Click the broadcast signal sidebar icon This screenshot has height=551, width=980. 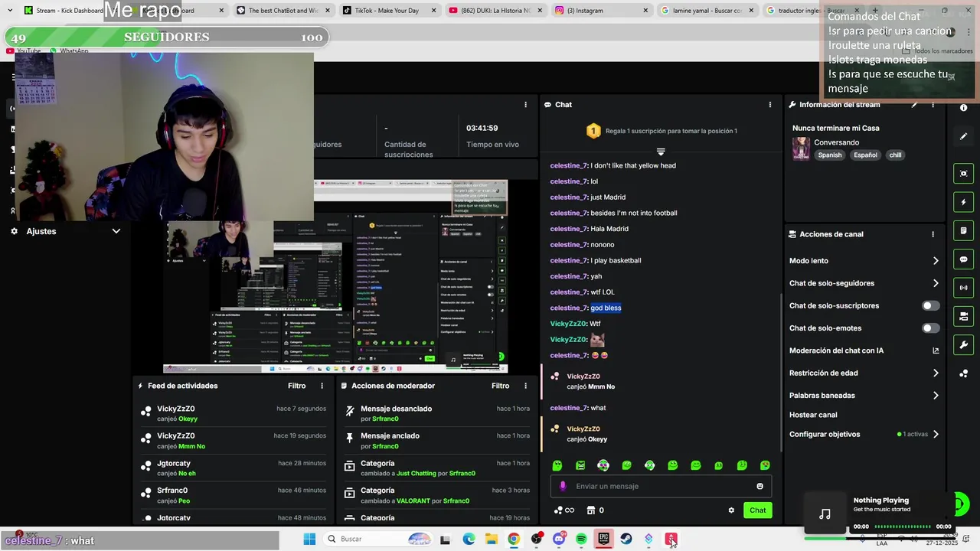click(963, 288)
